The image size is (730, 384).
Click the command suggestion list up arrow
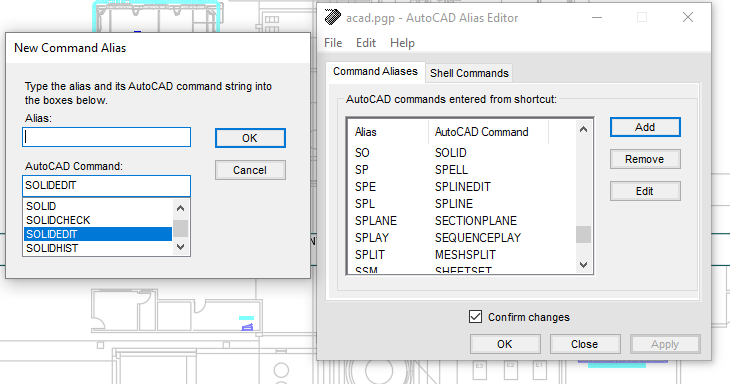(x=181, y=208)
